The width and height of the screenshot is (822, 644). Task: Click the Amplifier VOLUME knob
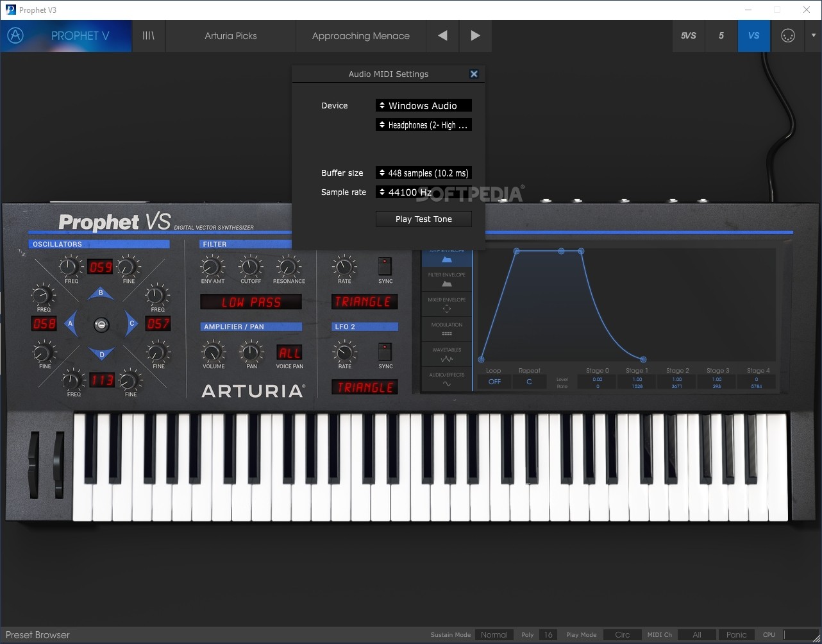[x=213, y=352]
